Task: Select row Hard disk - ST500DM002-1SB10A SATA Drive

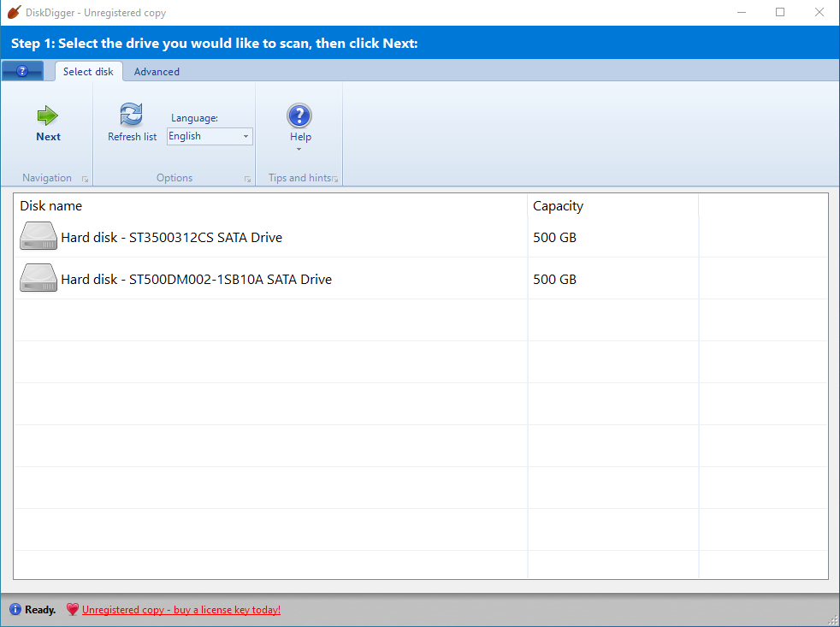Action: tap(421, 279)
